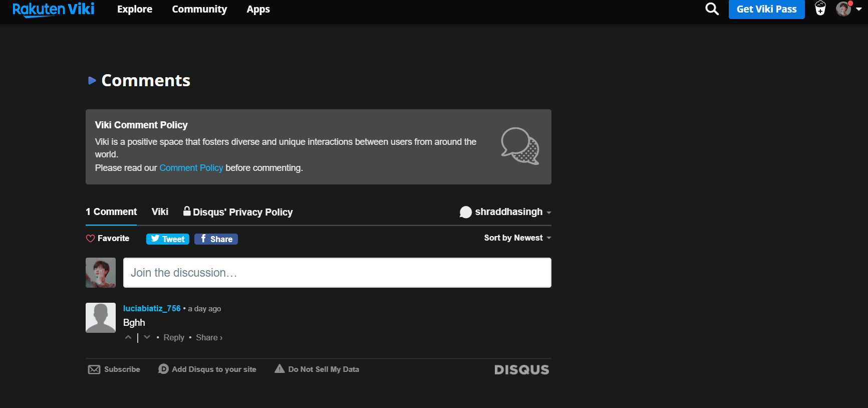Click the Rakuten Viki logo
868x408 pixels.
53,10
